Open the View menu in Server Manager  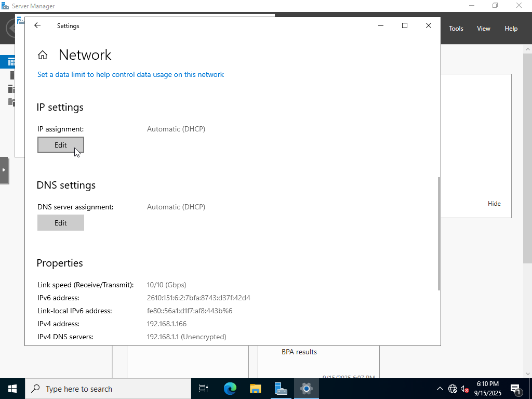[x=483, y=29]
